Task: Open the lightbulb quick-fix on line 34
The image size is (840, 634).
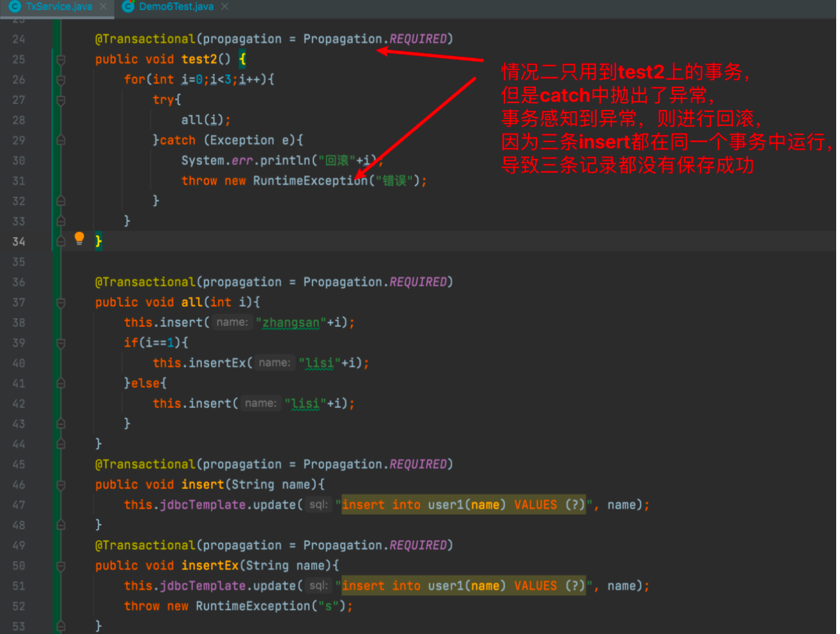Action: tap(79, 239)
